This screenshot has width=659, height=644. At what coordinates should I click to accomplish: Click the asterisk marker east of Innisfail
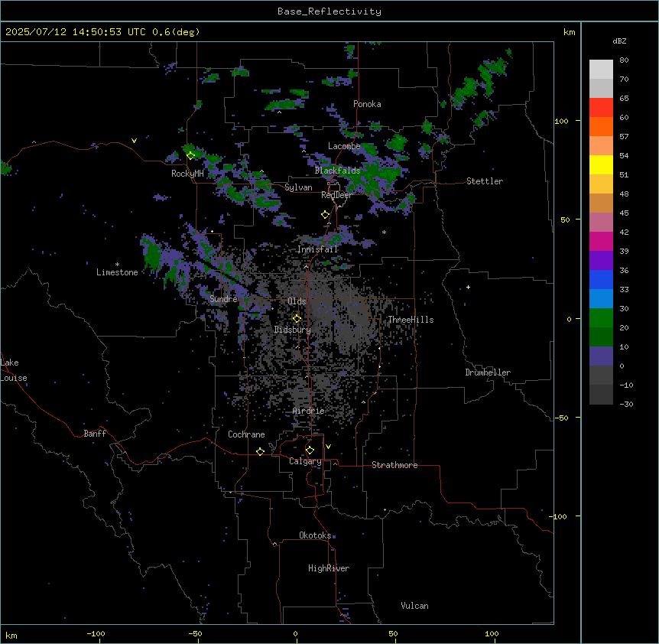(384, 233)
